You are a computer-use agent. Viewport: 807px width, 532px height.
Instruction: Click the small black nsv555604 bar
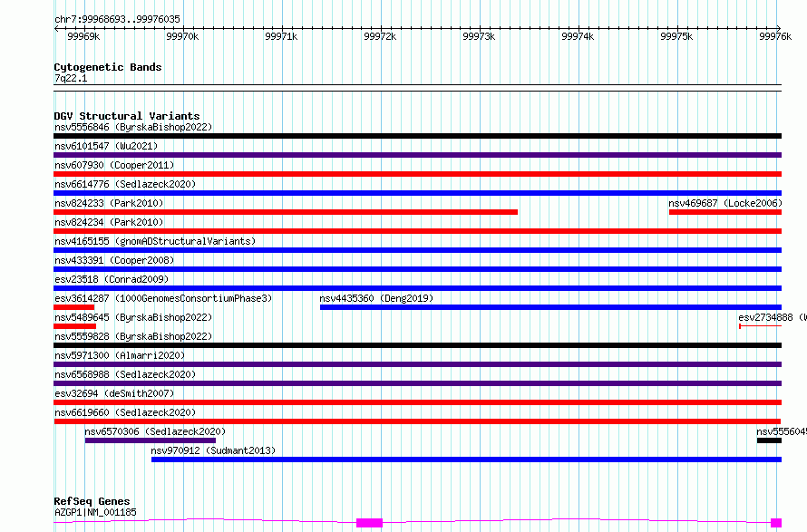click(769, 440)
